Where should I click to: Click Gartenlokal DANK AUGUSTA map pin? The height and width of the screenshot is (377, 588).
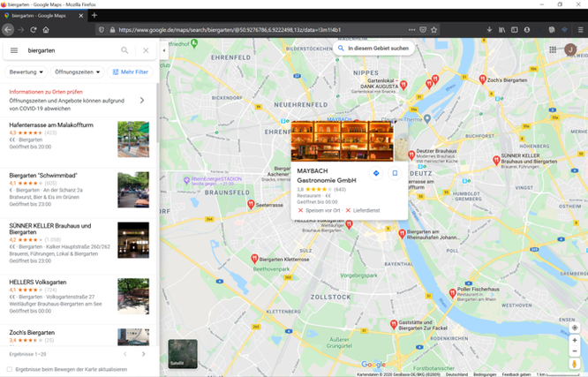tap(403, 85)
